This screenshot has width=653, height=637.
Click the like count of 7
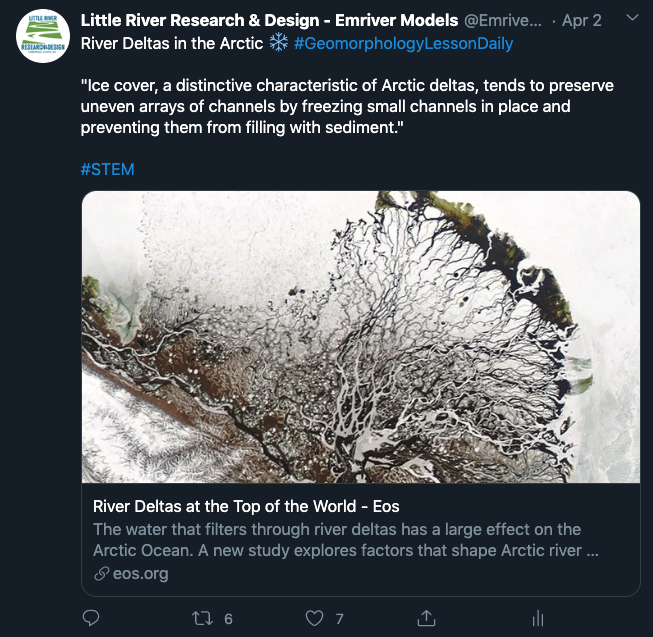point(340,619)
